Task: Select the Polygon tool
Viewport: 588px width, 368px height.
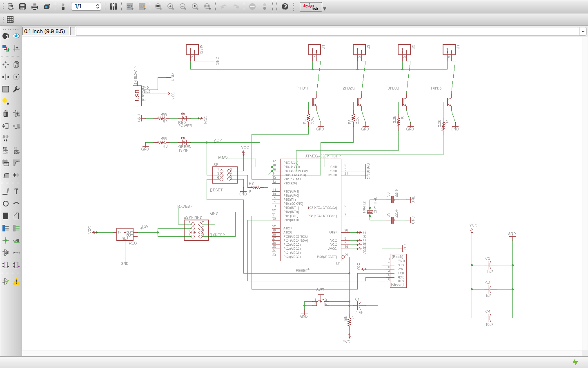Action: click(16, 216)
